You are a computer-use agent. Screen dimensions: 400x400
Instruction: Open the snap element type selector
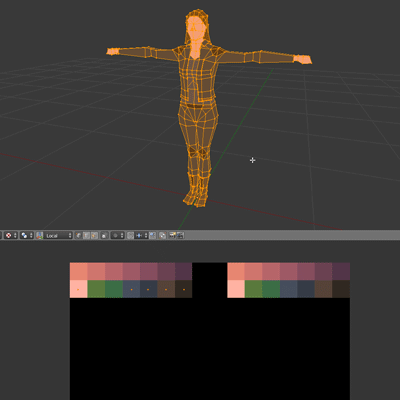click(141, 235)
